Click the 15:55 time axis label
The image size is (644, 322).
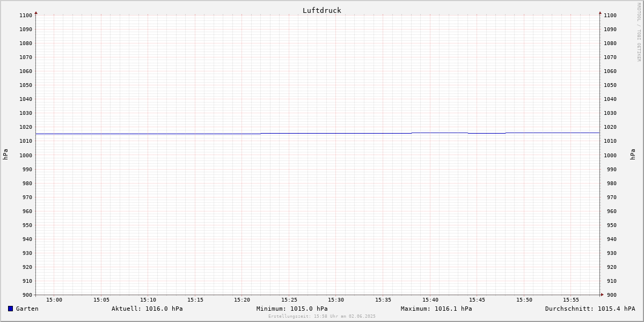click(571, 300)
